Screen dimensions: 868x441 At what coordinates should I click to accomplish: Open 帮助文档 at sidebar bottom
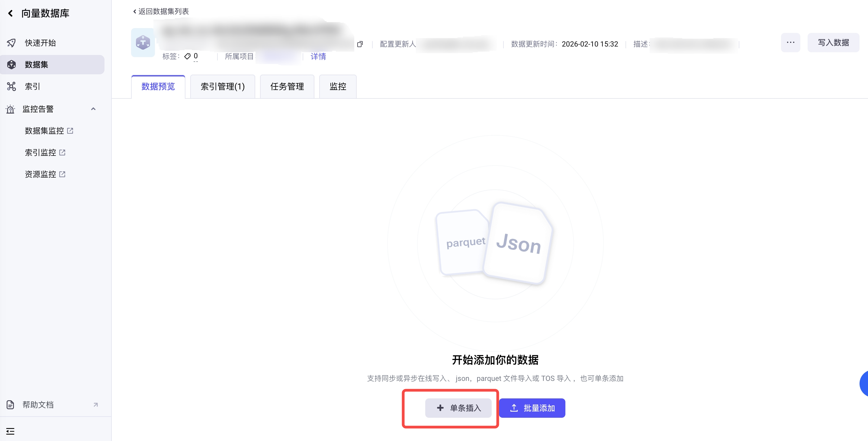38,405
